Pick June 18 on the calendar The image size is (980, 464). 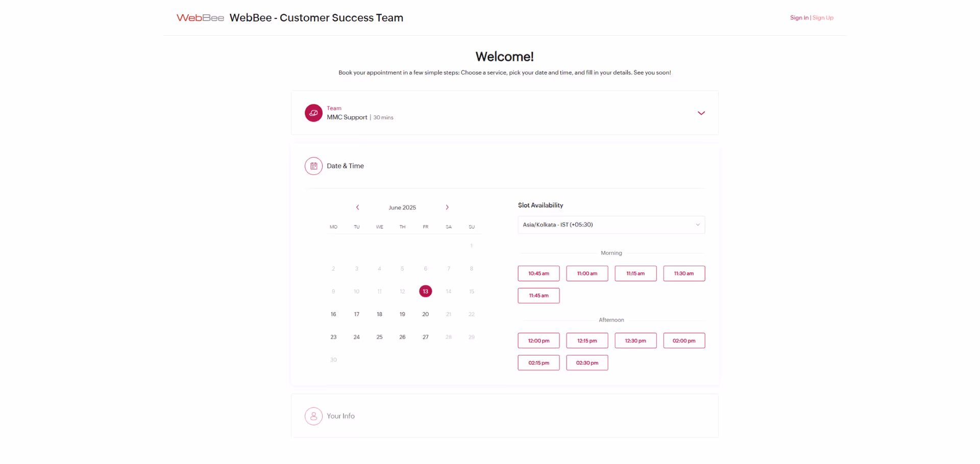click(379, 314)
